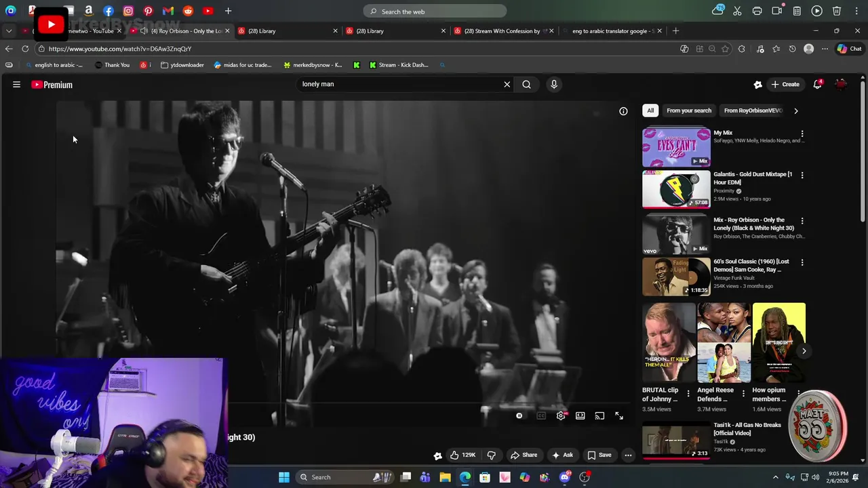This screenshot has width=868, height=488.
Task: Open Pinterest shortcut in top bar
Action: (149, 11)
